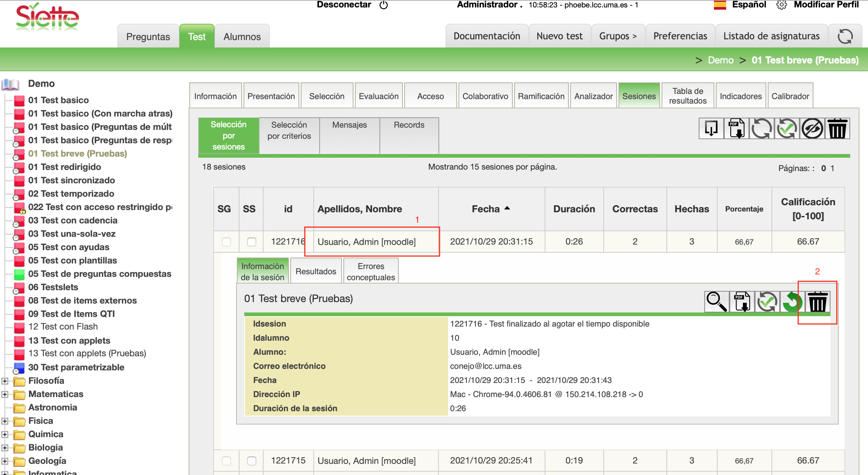Click the top toolbar trash delete icon
The width and height of the screenshot is (868, 475).
click(x=837, y=129)
